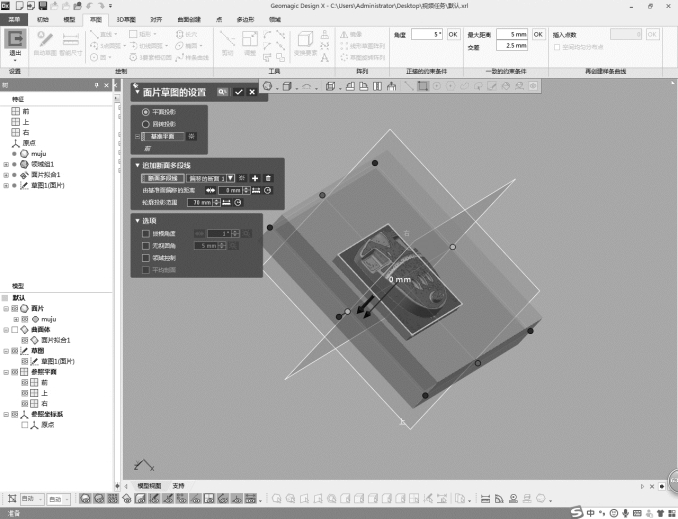Viewport: 678px width, 519px height.
Task: Confirm the mesh sketch setup with the checkmark
Action: [238, 91]
